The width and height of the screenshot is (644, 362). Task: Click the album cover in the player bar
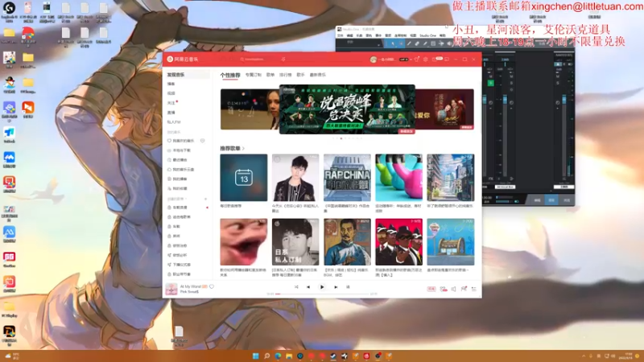pyautogui.click(x=171, y=289)
